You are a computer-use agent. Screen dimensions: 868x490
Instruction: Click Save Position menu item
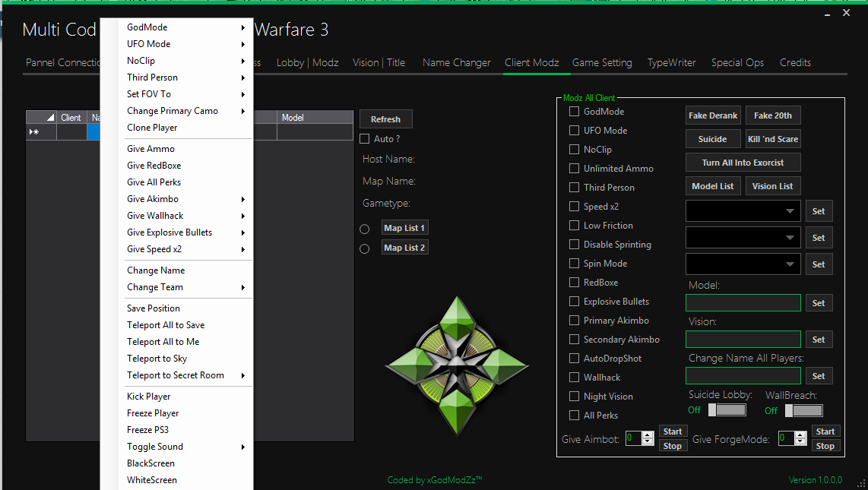coord(185,308)
